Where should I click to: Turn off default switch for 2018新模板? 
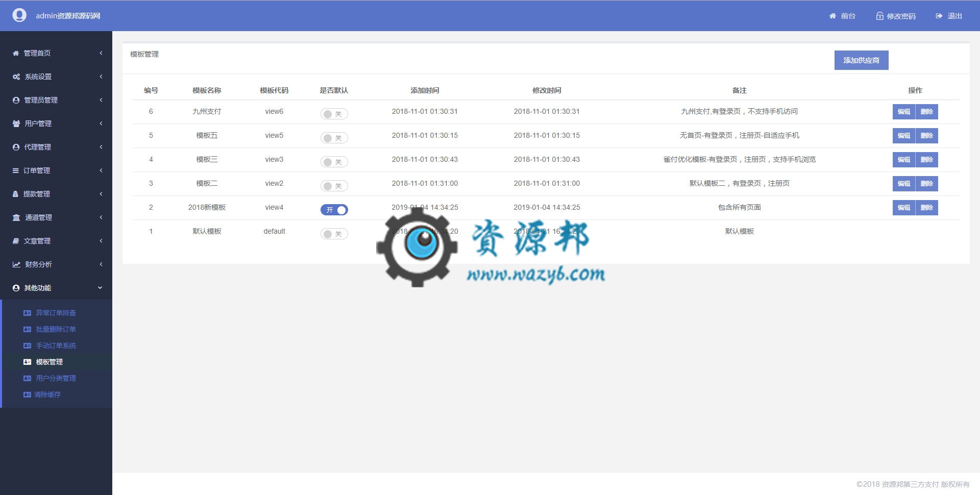(334, 210)
